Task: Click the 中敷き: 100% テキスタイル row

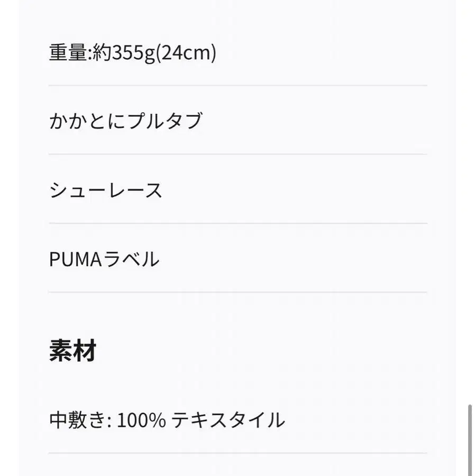Action: [x=167, y=420]
